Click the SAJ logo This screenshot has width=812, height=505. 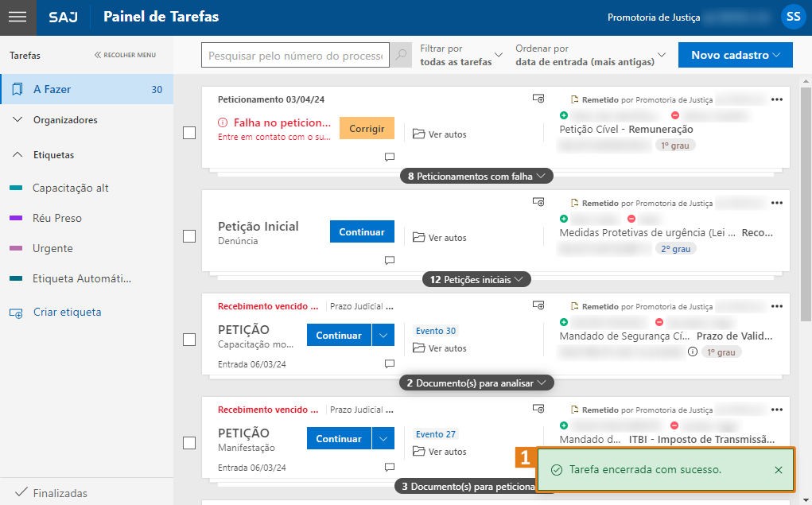(x=64, y=17)
